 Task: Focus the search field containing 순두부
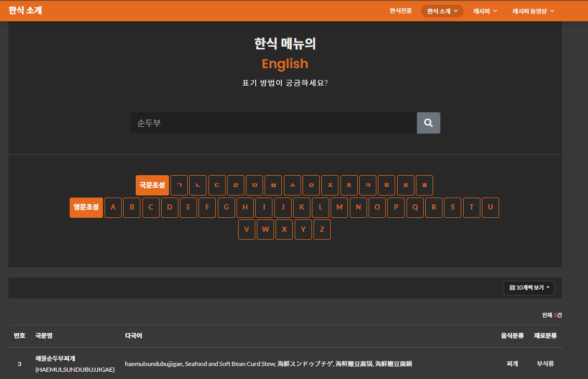coord(273,123)
